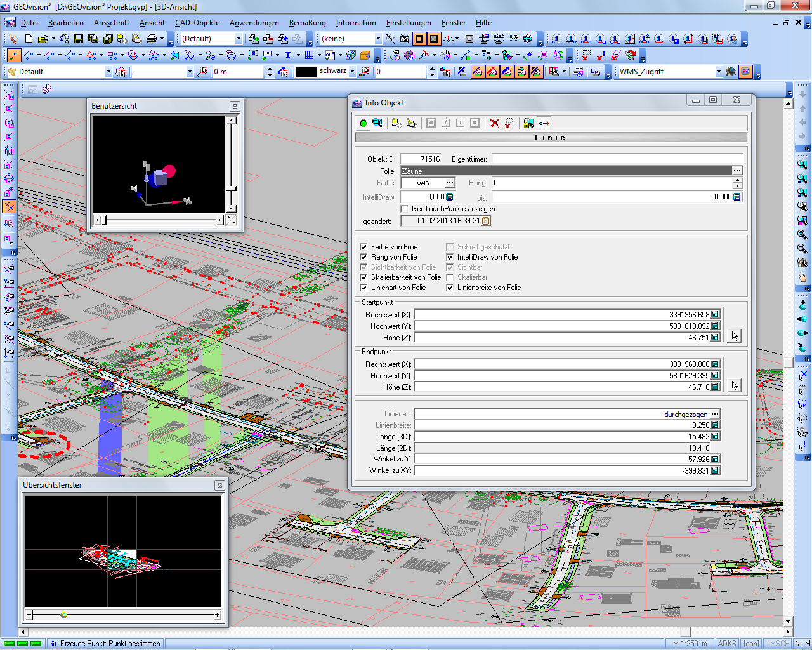812x650 pixels.
Task: Click the red X delete icon in Info Objekt
Action: coord(495,123)
